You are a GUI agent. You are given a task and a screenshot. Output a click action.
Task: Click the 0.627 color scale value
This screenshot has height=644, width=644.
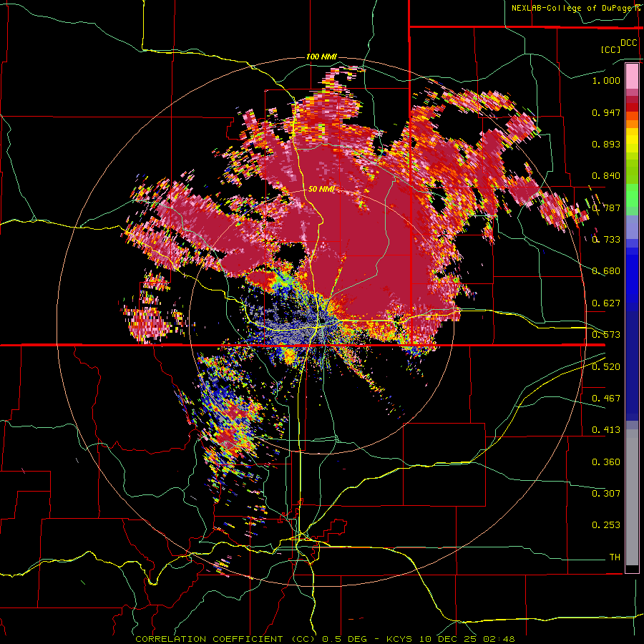tap(606, 303)
